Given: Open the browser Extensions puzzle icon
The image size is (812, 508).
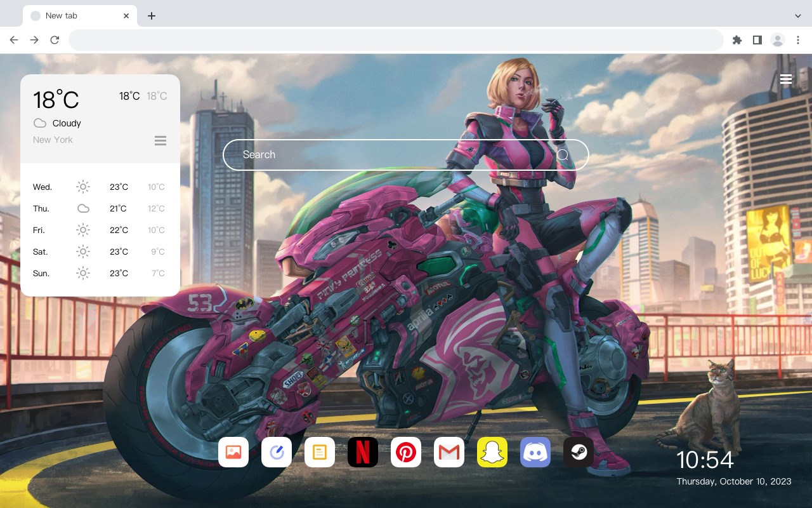Looking at the screenshot, I should pyautogui.click(x=737, y=40).
